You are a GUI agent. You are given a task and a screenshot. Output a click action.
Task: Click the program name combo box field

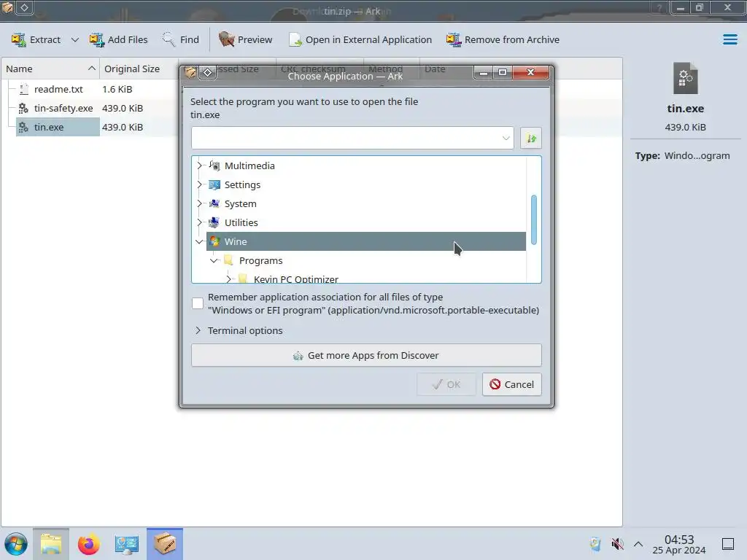pyautogui.click(x=345, y=138)
